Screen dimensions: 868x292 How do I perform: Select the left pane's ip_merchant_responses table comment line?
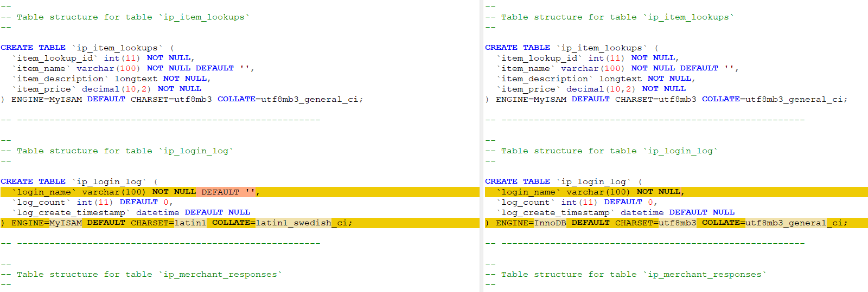pos(142,274)
